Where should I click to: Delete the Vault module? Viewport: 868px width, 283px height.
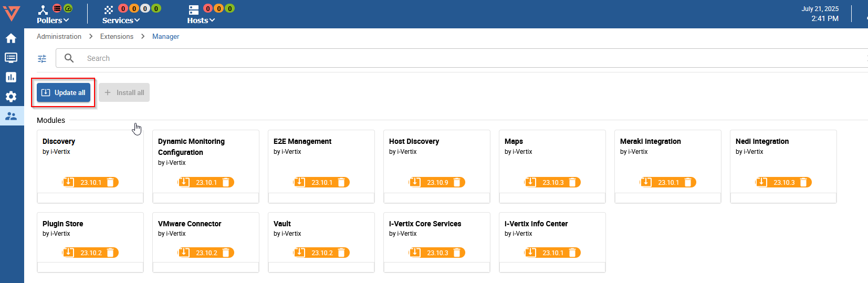pyautogui.click(x=341, y=253)
